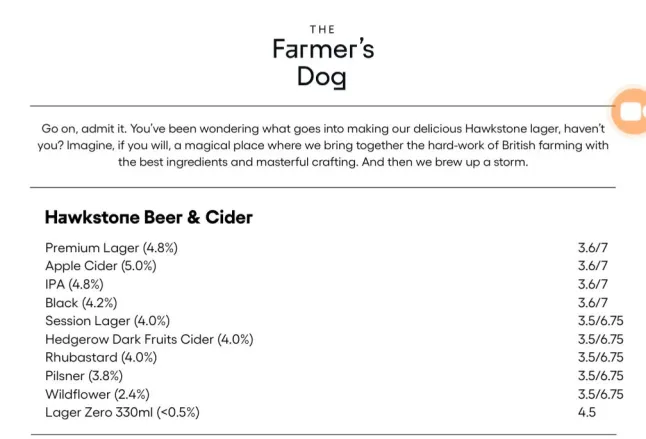Click the Wildflower 3.5/6.75 price
The height and width of the screenshot is (439, 646).
pyautogui.click(x=600, y=394)
